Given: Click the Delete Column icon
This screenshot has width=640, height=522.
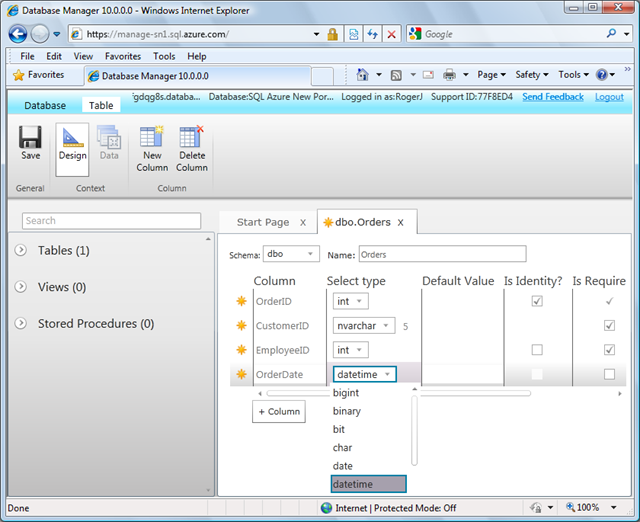Looking at the screenshot, I should pos(191,137).
